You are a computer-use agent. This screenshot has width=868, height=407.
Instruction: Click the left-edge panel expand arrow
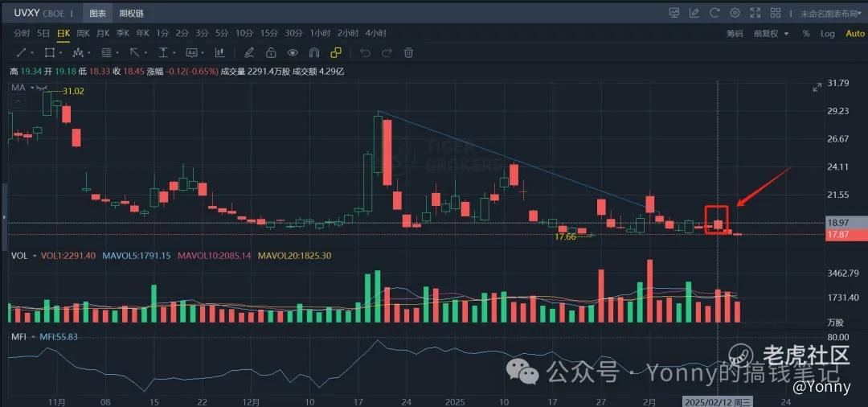(5, 216)
